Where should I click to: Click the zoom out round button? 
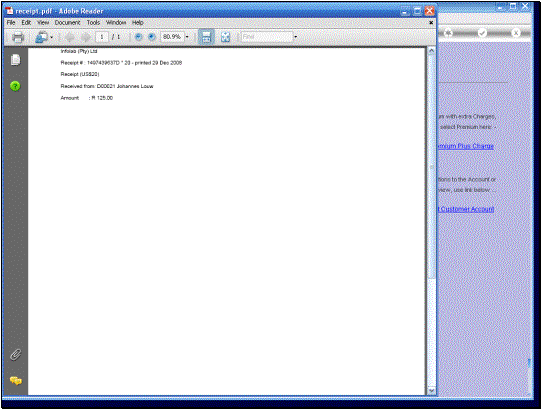pos(138,37)
